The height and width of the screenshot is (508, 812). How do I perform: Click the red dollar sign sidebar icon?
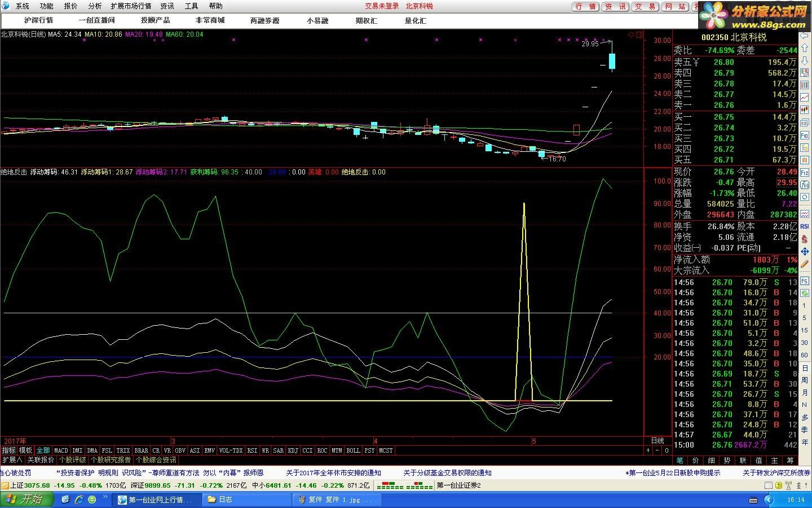pyautogui.click(x=805, y=238)
